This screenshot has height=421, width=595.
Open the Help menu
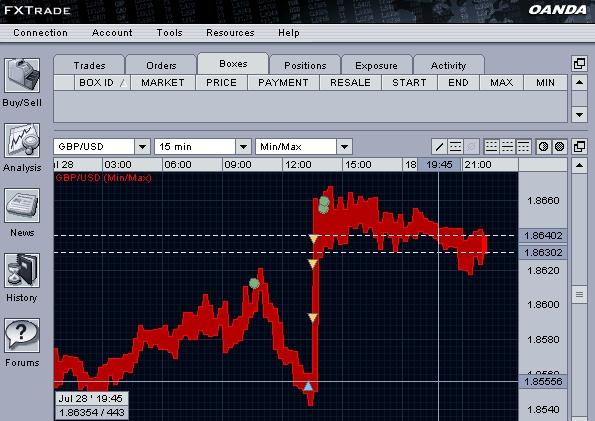[x=289, y=33]
